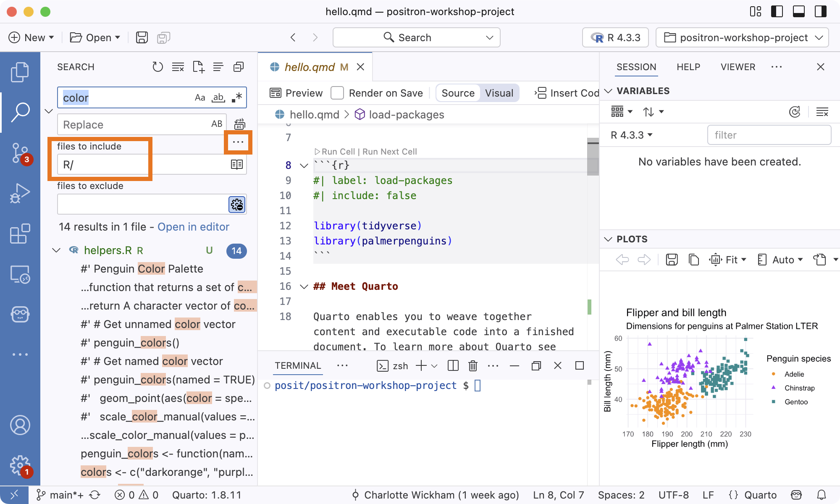Check the Render on Save checkbox
Viewport: 840px width, 504px height.
337,93
